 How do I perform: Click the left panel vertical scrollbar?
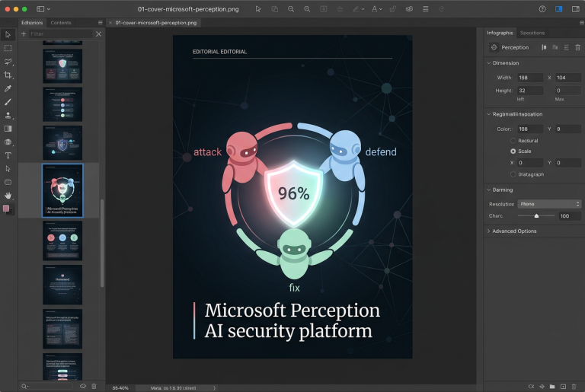(x=102, y=243)
